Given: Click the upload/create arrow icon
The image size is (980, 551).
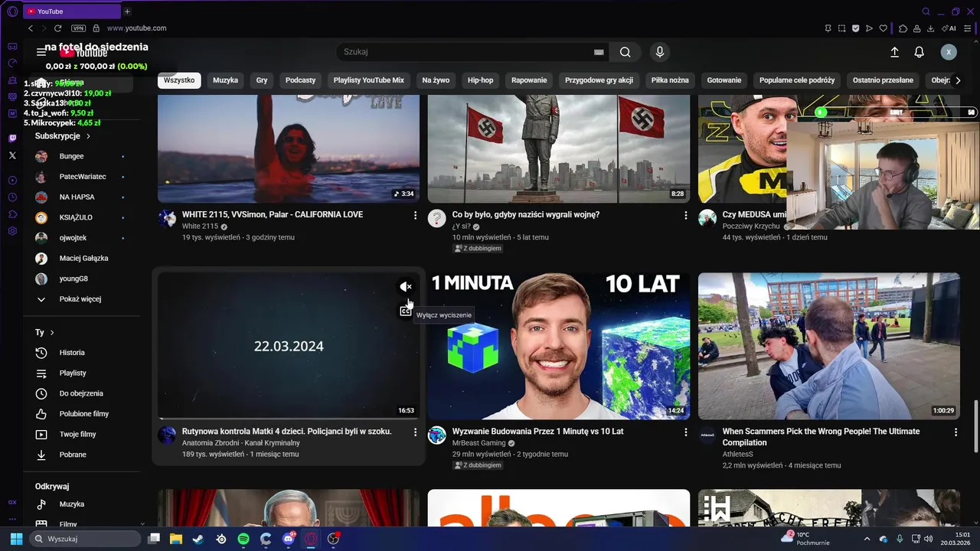Looking at the screenshot, I should [x=894, y=52].
